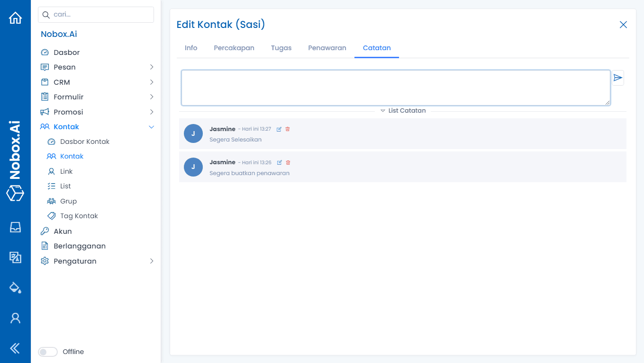Image resolution: width=644 pixels, height=363 pixels.
Task: Open the Nobox.Ai brand link
Action: (x=59, y=34)
